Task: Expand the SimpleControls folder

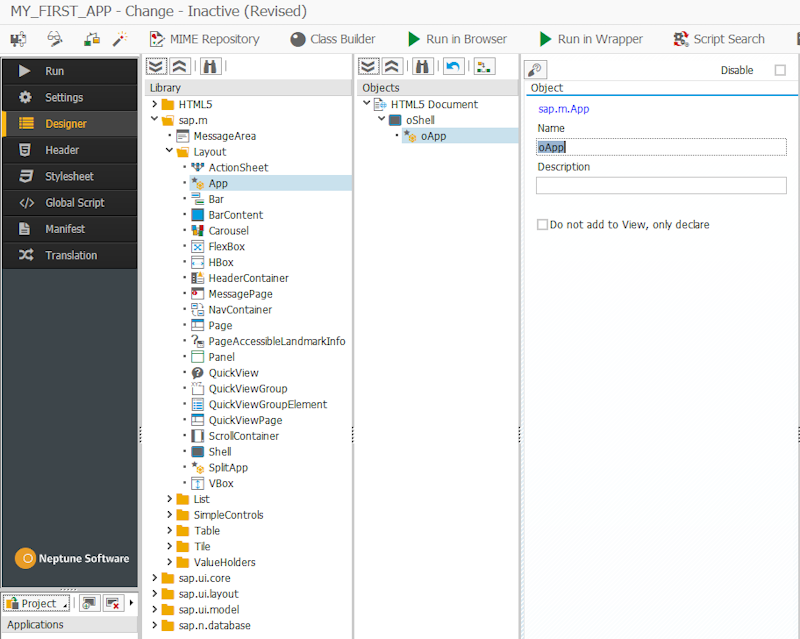Action: click(169, 514)
